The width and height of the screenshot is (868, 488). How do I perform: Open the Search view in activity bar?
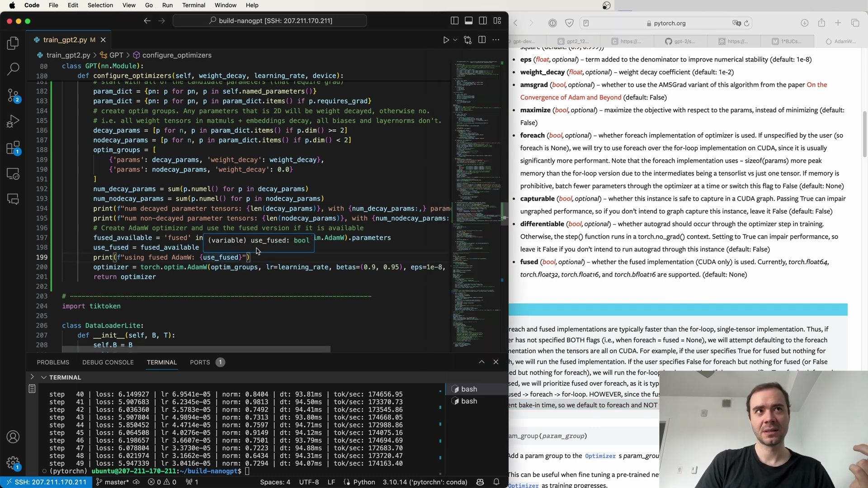click(13, 69)
